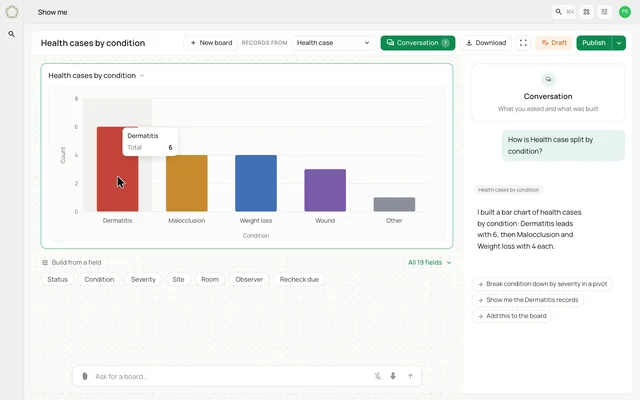Viewport: 640px width, 400px height.
Task: Select the orange Malocclusion bar
Action: tap(187, 183)
